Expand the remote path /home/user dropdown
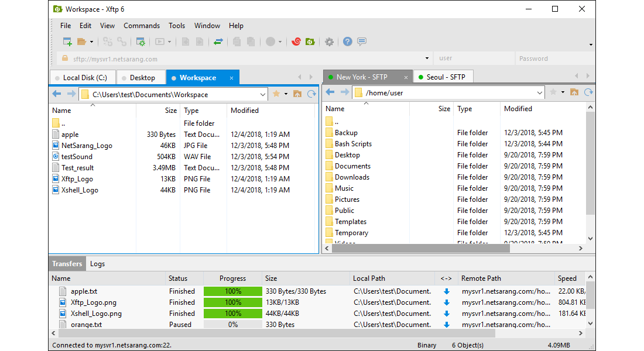Image resolution: width=644 pixels, height=351 pixels. pyautogui.click(x=540, y=93)
